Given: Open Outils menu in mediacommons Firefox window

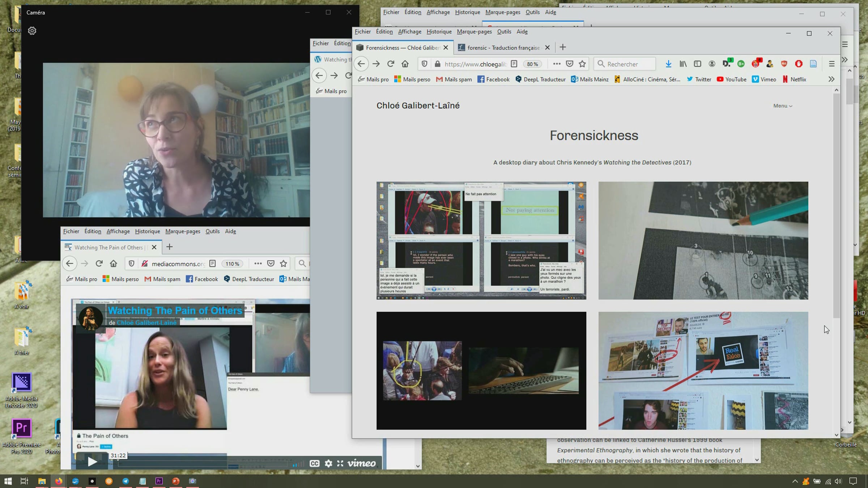Looking at the screenshot, I should (x=213, y=231).
